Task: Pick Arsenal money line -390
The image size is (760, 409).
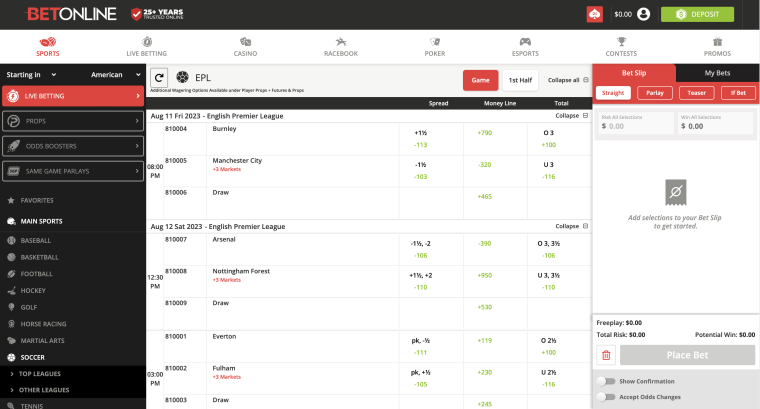Action: [485, 244]
